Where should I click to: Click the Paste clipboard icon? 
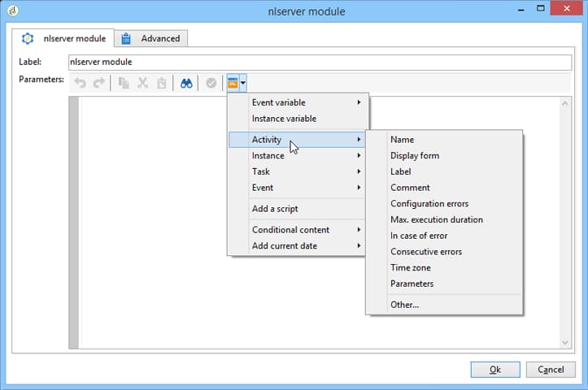(x=162, y=83)
